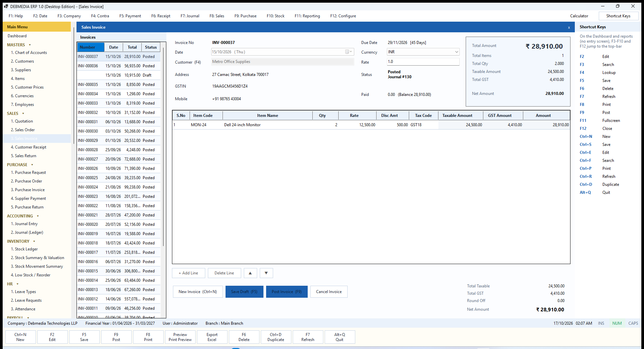Create a New Invoice (Ctrl+N)
The height and width of the screenshot is (349, 644).
[198, 292]
